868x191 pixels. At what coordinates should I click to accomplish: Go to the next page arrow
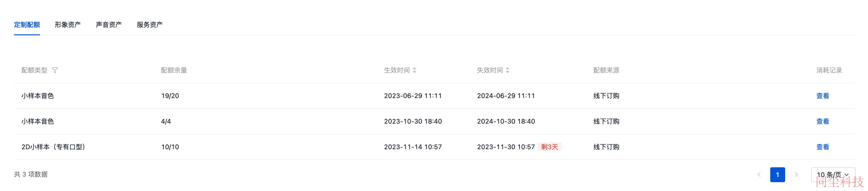coord(796,175)
